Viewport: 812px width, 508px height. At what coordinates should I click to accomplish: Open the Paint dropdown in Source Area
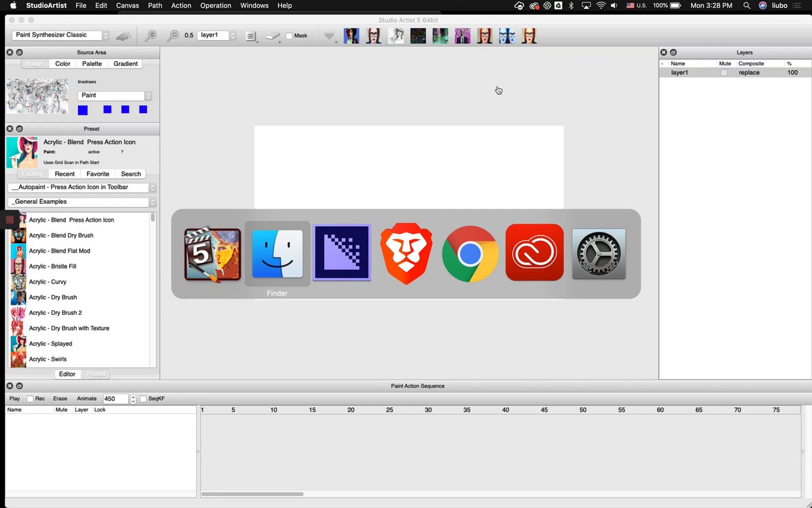coord(115,96)
